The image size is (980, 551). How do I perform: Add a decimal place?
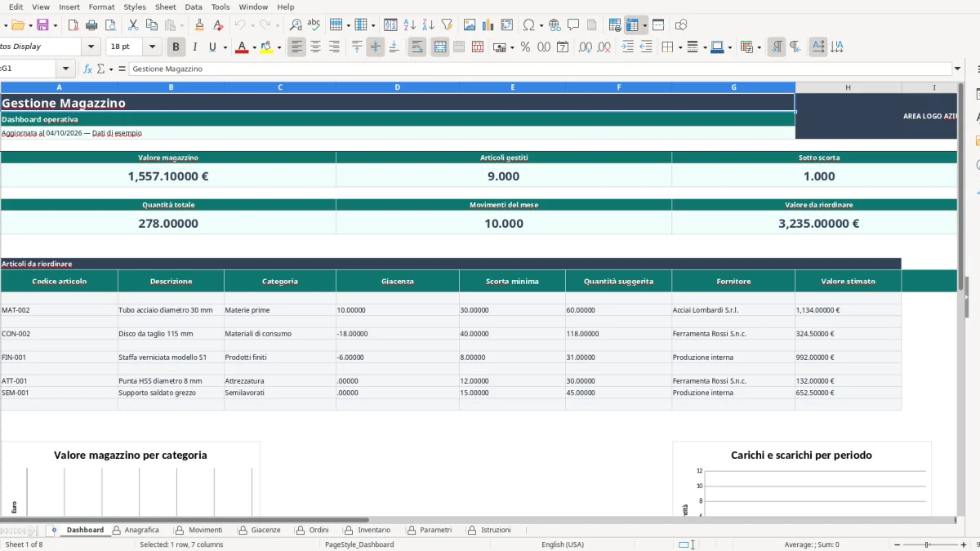click(586, 47)
